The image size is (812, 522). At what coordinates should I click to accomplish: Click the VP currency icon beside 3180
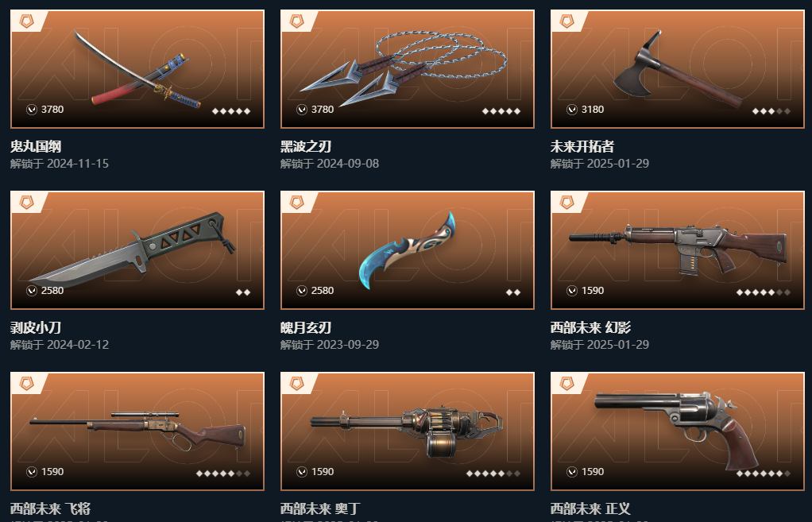[572, 110]
